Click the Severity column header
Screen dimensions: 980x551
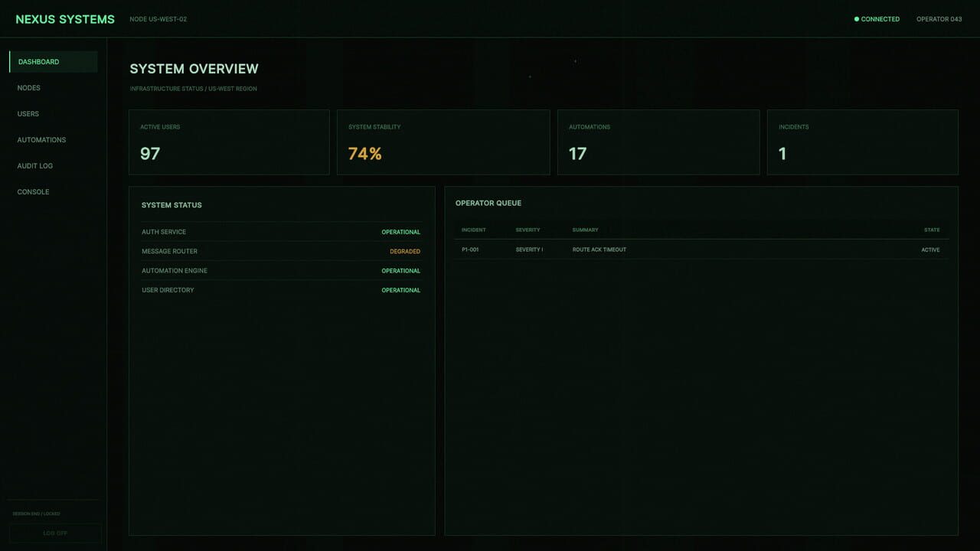tap(528, 230)
